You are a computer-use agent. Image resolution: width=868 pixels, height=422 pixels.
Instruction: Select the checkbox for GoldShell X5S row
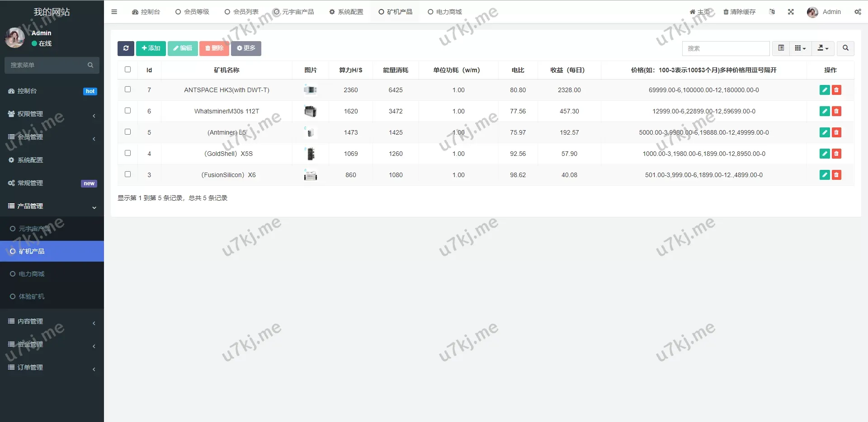[x=127, y=153]
